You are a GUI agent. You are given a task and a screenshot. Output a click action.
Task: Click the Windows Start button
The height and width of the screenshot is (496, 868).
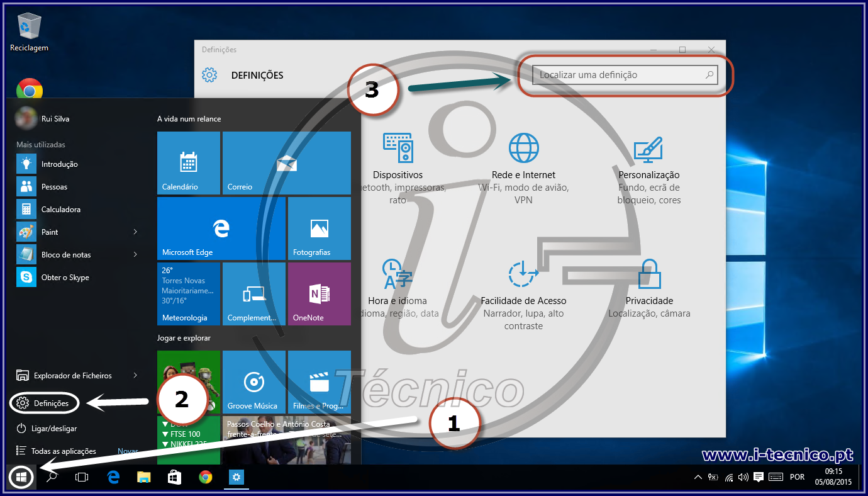(21, 477)
